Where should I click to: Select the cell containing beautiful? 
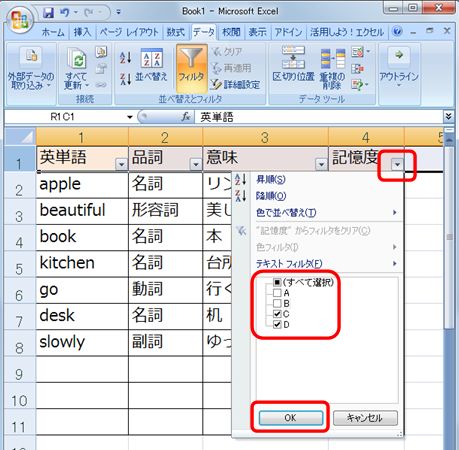click(82, 211)
